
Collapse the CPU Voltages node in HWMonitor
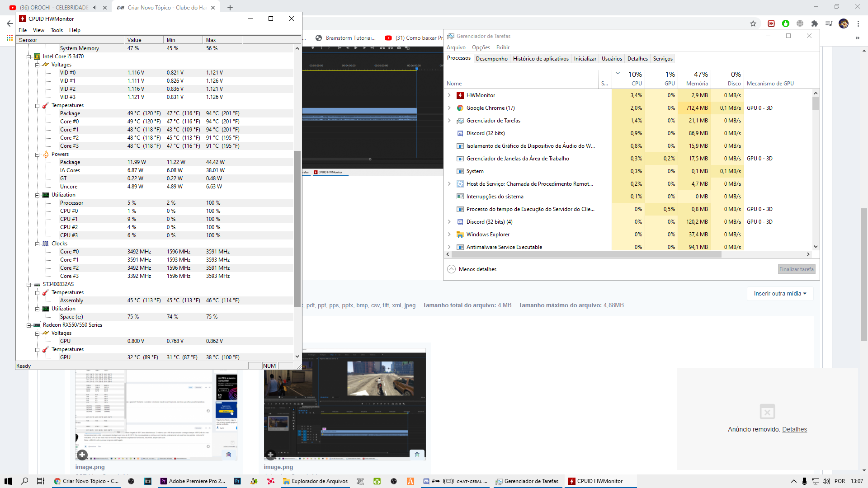38,65
